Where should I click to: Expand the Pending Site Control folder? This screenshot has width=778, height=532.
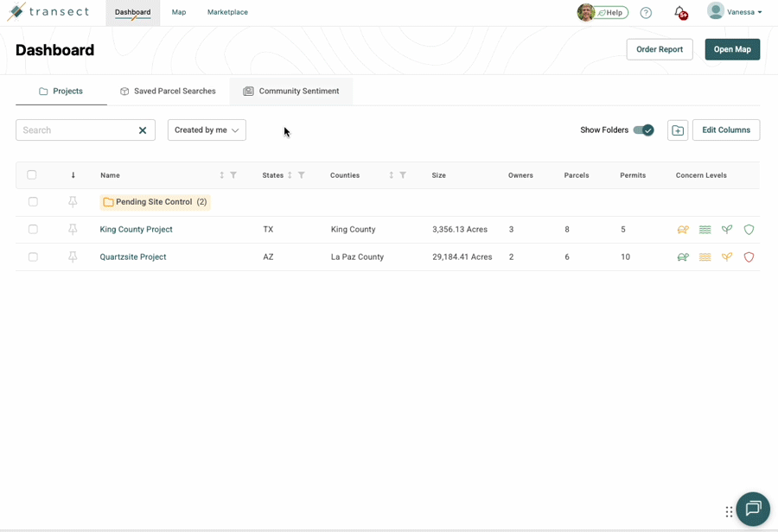[155, 202]
